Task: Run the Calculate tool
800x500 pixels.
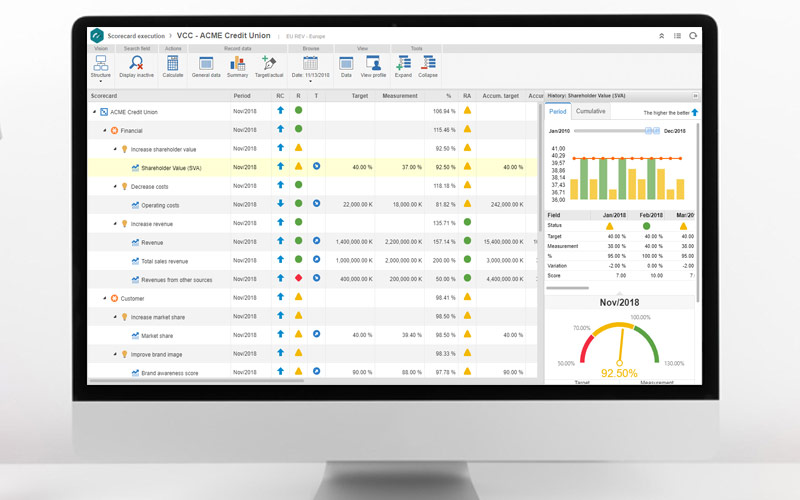Action: (173, 64)
